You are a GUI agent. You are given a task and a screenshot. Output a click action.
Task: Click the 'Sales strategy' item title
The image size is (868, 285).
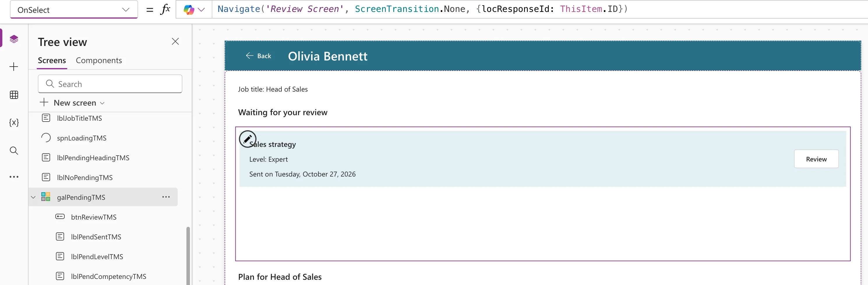273,144
